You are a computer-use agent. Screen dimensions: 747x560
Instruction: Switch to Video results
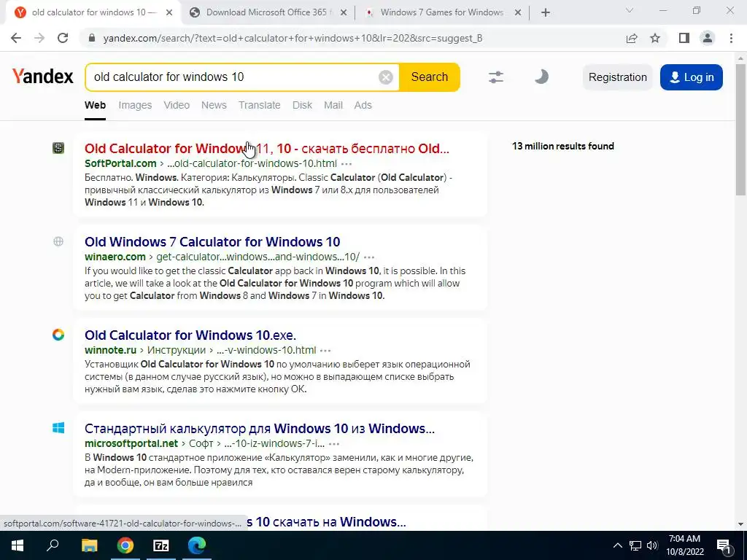click(x=177, y=105)
